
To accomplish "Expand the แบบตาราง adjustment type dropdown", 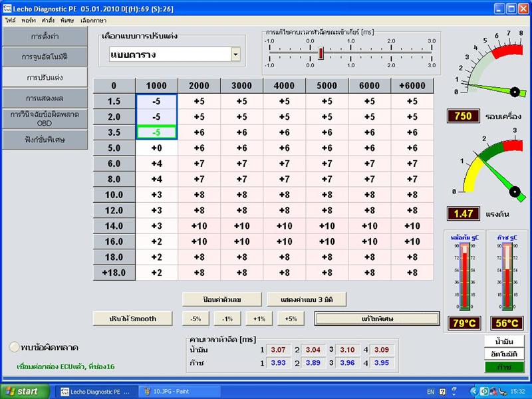I will pos(236,55).
